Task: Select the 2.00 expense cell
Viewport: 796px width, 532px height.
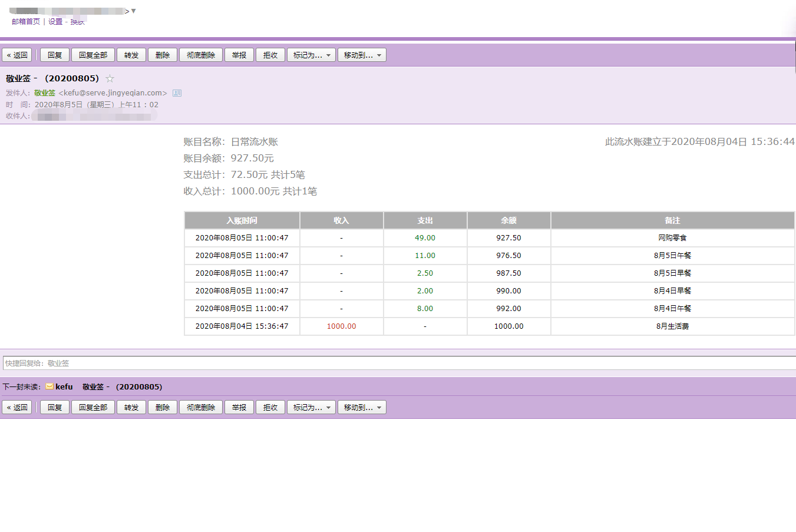Action: click(x=425, y=291)
